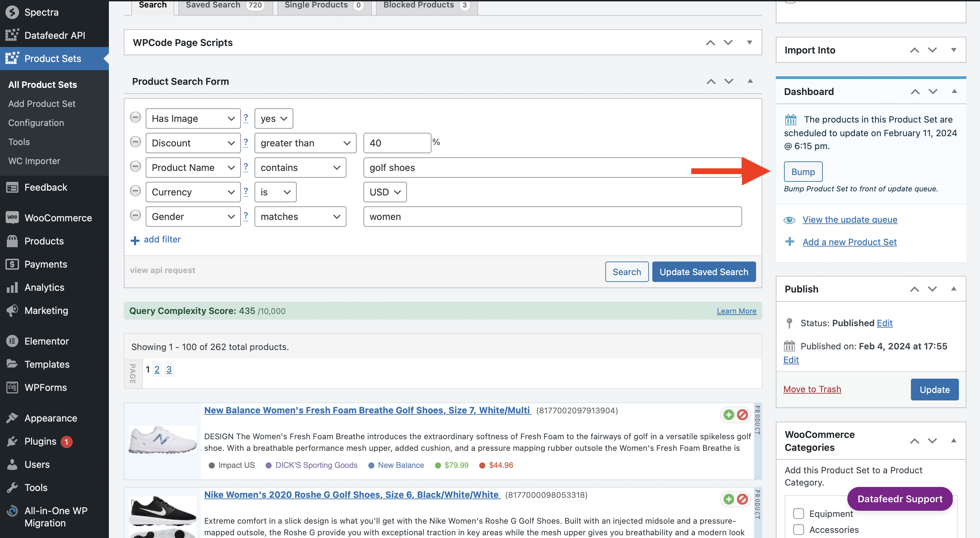Block New Balance product with red icon
Image resolution: width=980 pixels, height=538 pixels.
coord(742,415)
